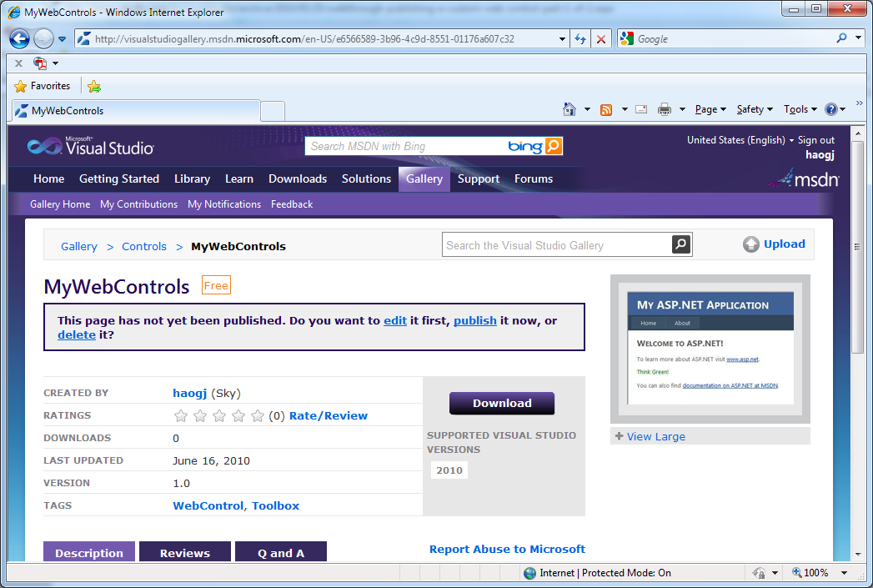The width and height of the screenshot is (873, 588).
Task: Open the Favorites star button
Action: (43, 86)
